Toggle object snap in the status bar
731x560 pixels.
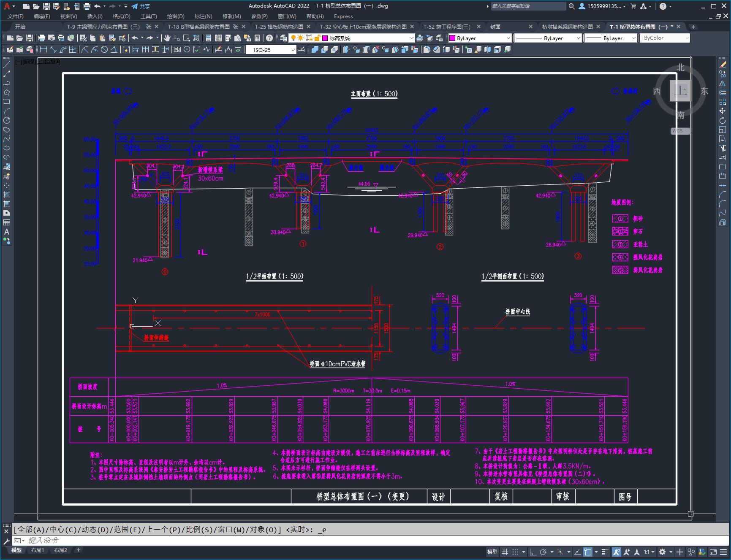point(588,552)
